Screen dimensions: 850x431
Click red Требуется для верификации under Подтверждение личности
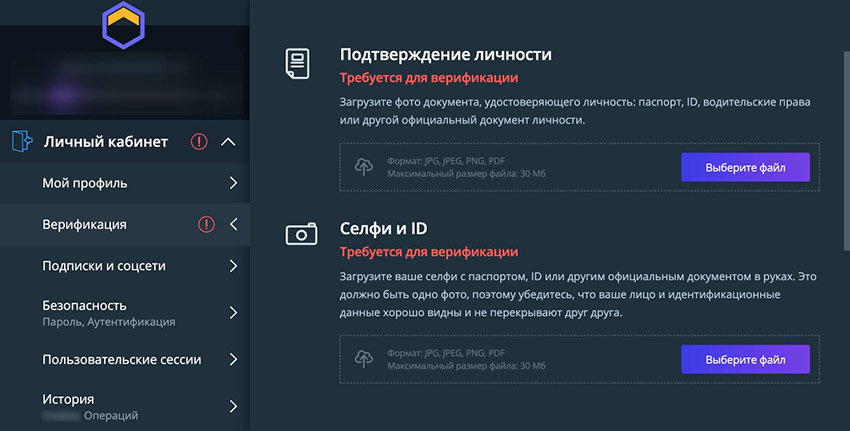(x=429, y=78)
